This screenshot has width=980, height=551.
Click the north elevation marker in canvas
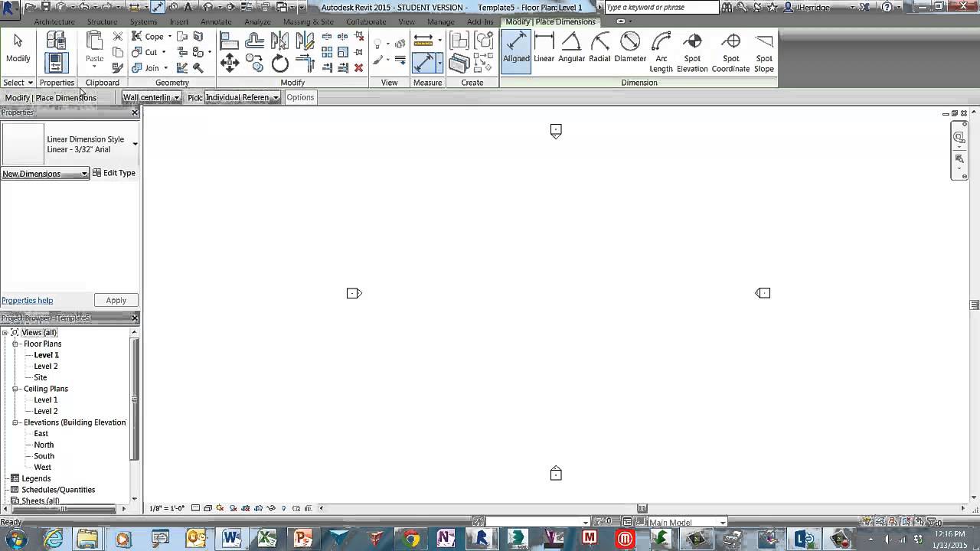(x=556, y=131)
